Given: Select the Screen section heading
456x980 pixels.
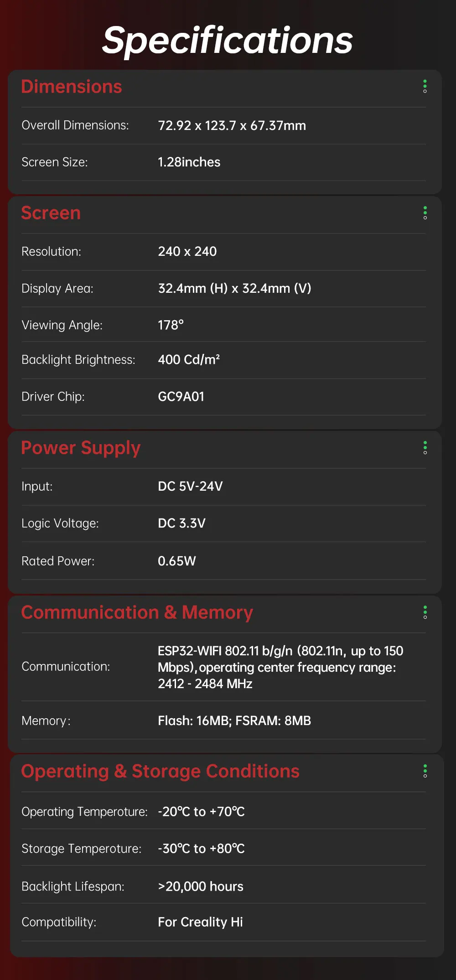Looking at the screenshot, I should [x=51, y=213].
